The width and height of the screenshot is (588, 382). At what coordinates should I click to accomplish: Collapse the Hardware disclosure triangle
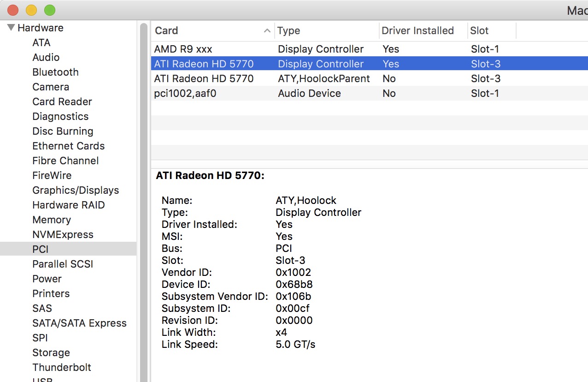(x=11, y=28)
